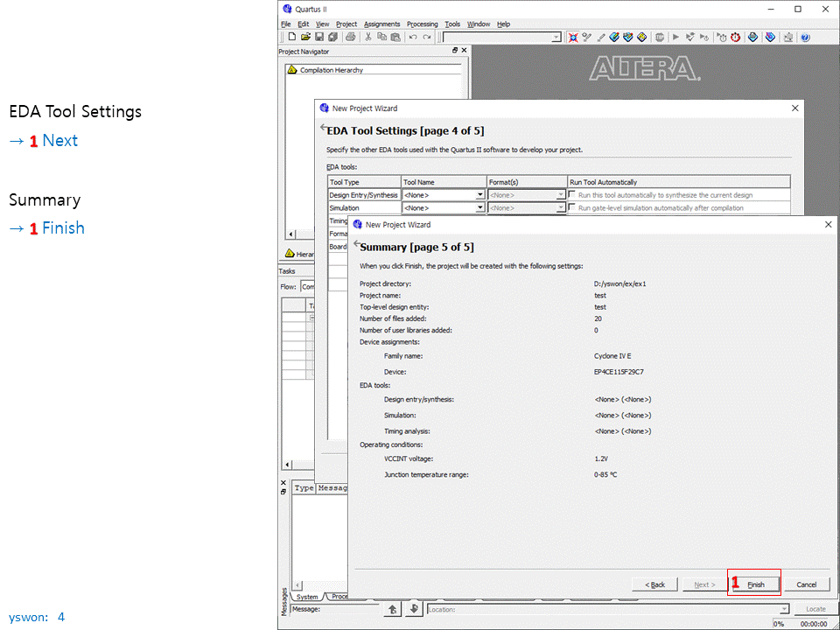Click the Locate button

(815, 609)
